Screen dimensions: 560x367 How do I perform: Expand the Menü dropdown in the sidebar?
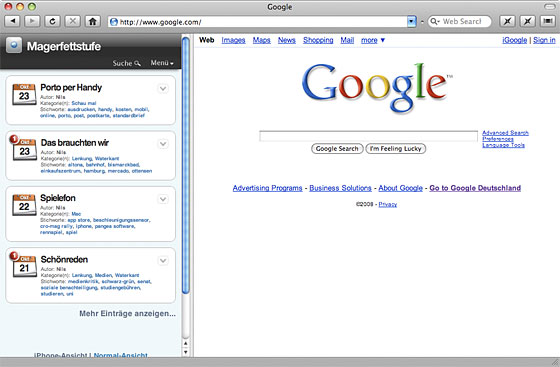coord(162,63)
